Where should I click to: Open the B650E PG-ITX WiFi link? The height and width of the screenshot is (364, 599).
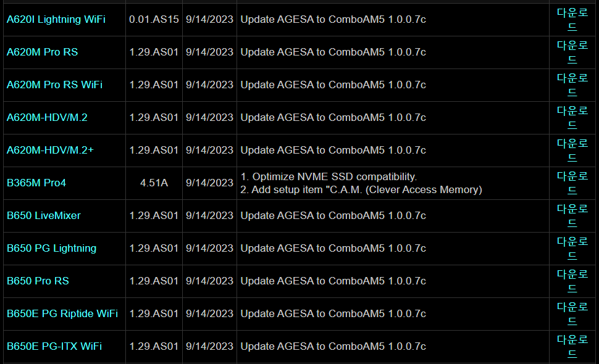(x=54, y=347)
